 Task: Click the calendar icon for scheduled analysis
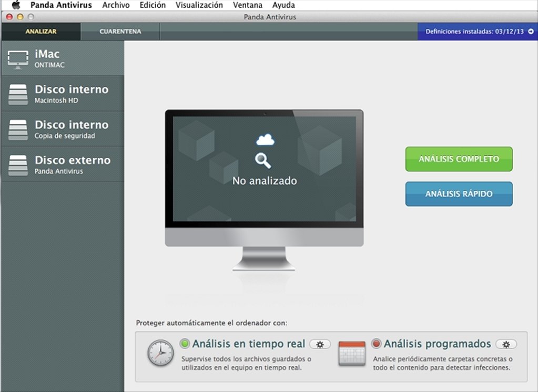(x=352, y=353)
